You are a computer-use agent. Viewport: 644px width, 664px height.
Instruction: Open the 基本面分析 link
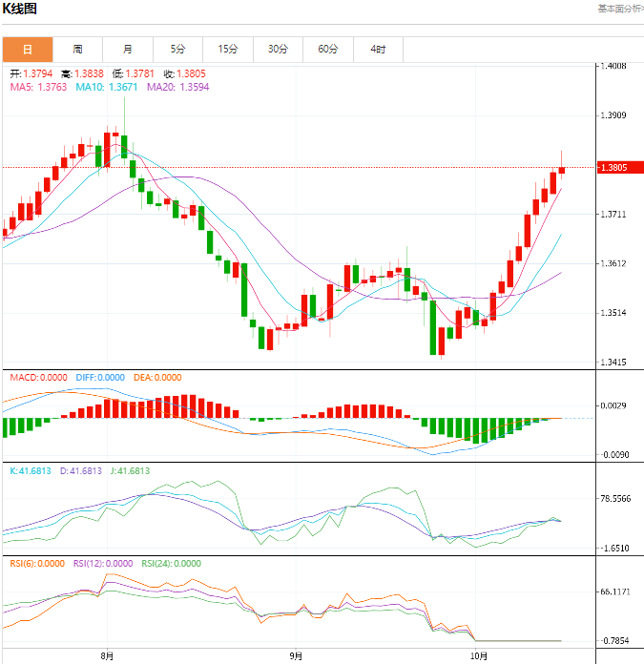619,9
